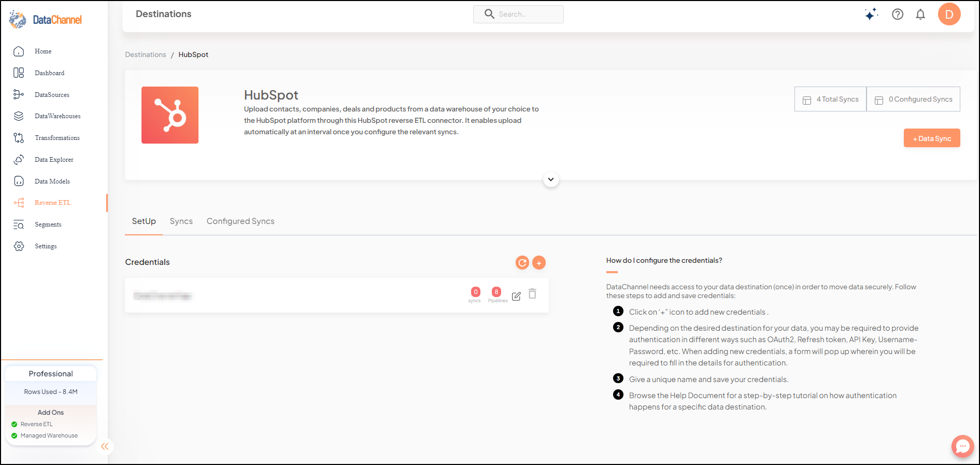Open the chat support bubble
980x465 pixels.
tap(962, 446)
